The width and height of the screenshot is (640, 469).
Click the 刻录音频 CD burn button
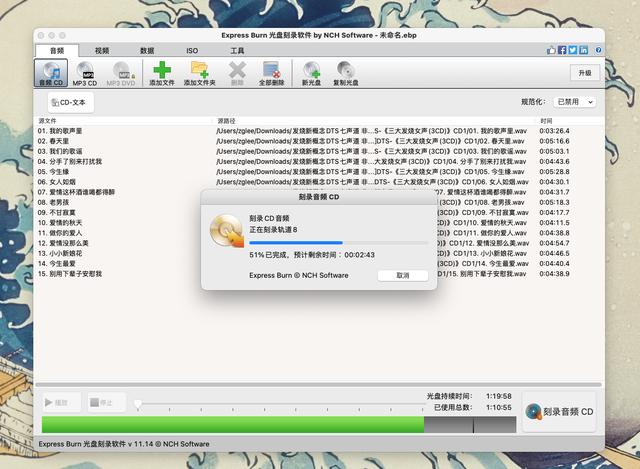[559, 412]
